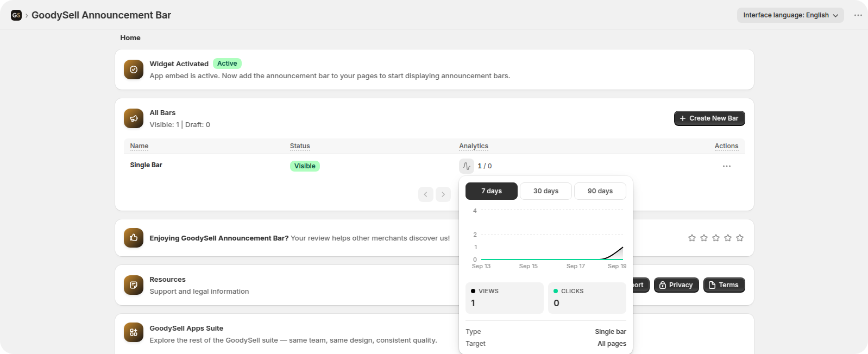Click the Home breadcrumb heading

coord(130,38)
